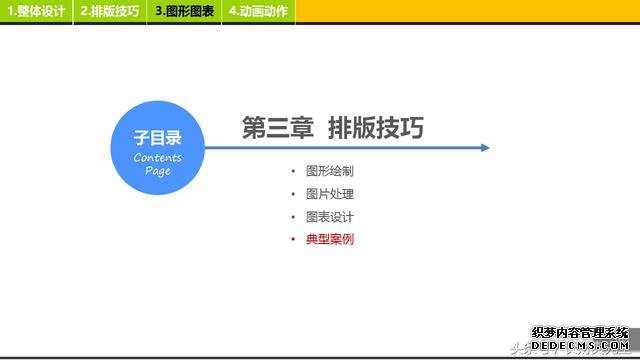The width and height of the screenshot is (640, 360).
Task: Open the 1.整体设计 tab
Action: coord(36,11)
